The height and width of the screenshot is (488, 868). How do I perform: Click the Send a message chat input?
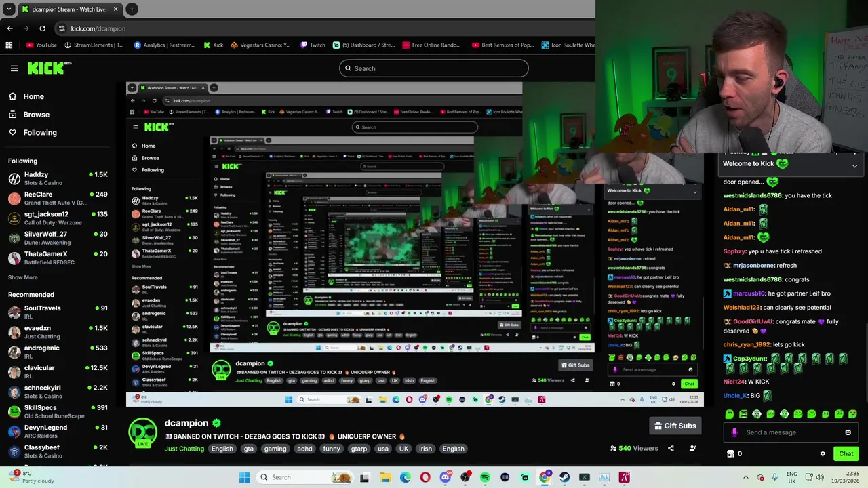pyautogui.click(x=791, y=432)
